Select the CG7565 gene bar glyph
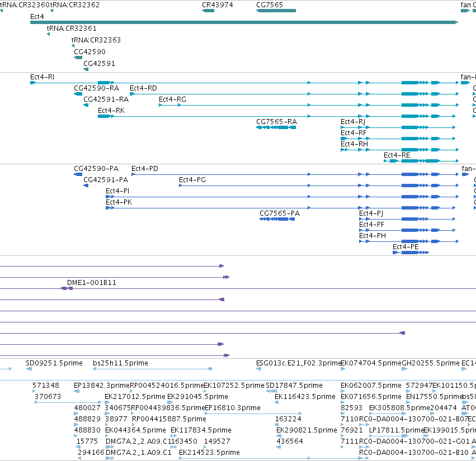 [x=276, y=11]
